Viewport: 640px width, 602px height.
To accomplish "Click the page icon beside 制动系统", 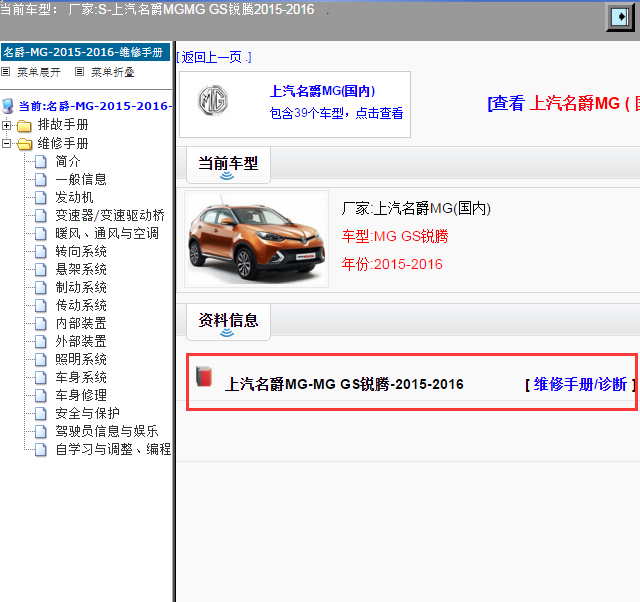I will point(41,287).
